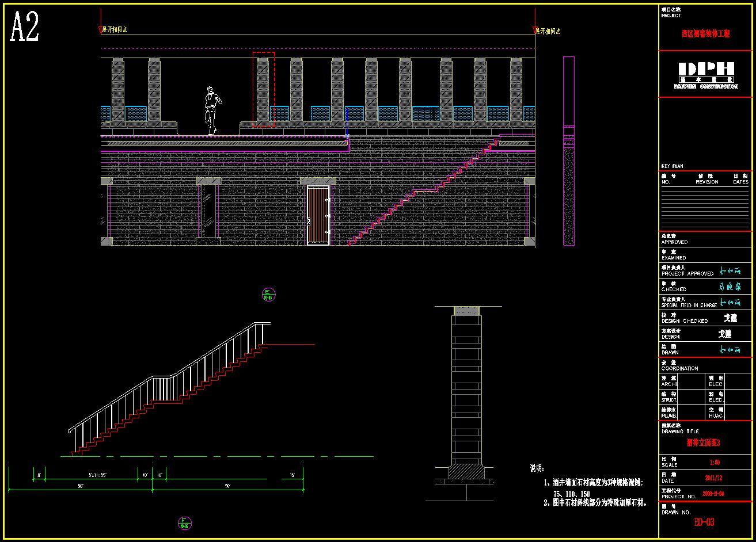Select the E section marker bubble
756x542 pixels.
pyautogui.click(x=268, y=295)
